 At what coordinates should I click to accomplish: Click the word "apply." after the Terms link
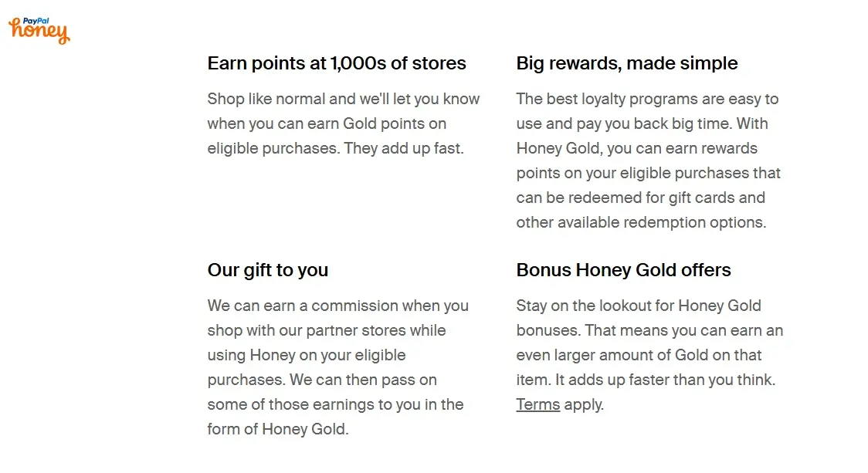pos(584,404)
